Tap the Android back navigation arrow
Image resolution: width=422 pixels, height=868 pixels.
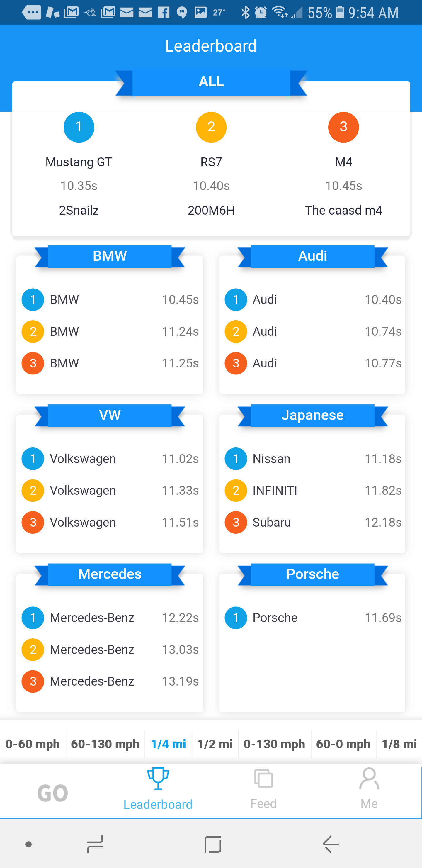coord(331,844)
